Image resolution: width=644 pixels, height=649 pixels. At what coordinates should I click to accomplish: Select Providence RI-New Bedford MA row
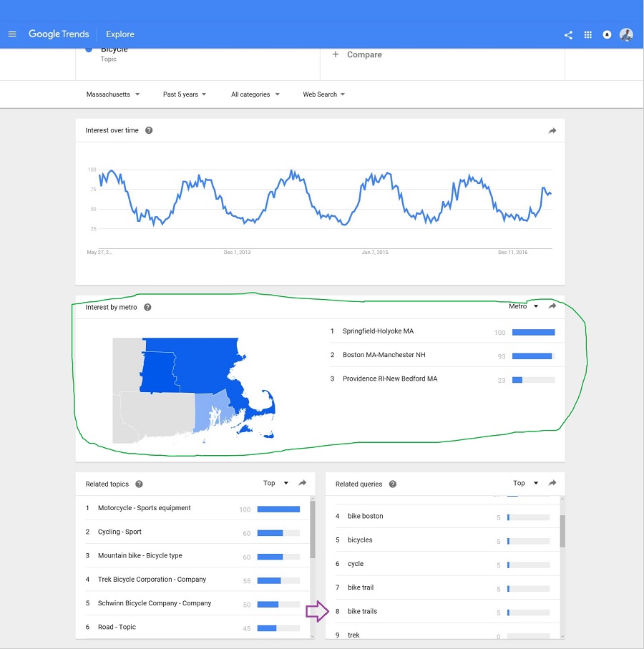[x=443, y=379]
